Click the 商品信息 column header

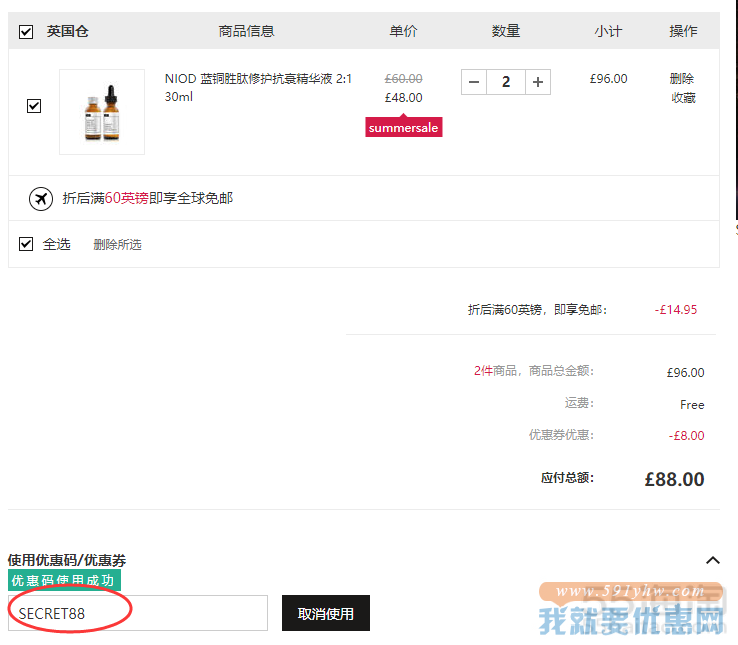coord(246,31)
